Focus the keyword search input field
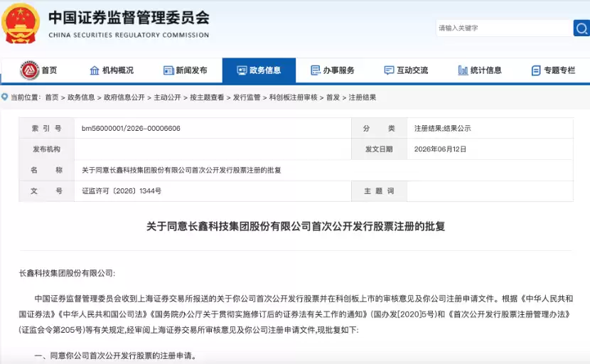590x364 pixels. [504, 28]
